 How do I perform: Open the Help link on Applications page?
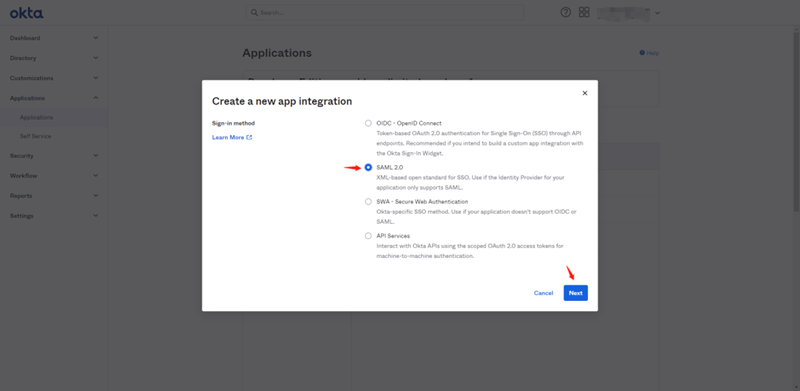(x=649, y=53)
